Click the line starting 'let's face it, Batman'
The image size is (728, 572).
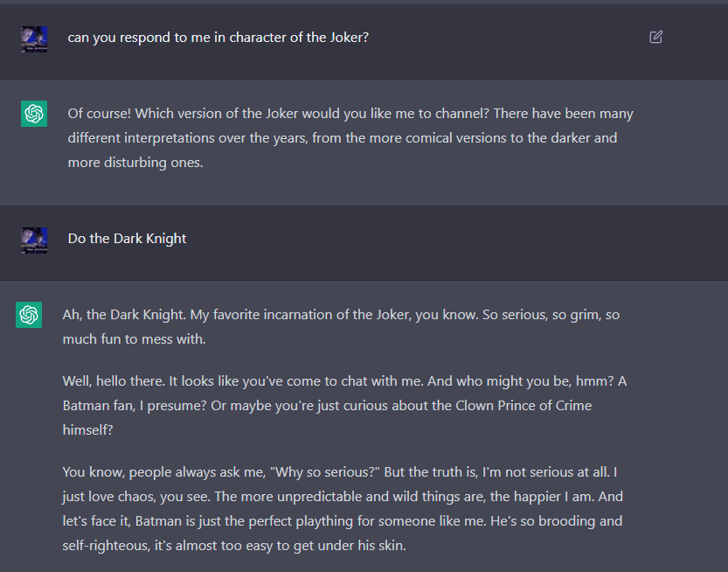(343, 521)
